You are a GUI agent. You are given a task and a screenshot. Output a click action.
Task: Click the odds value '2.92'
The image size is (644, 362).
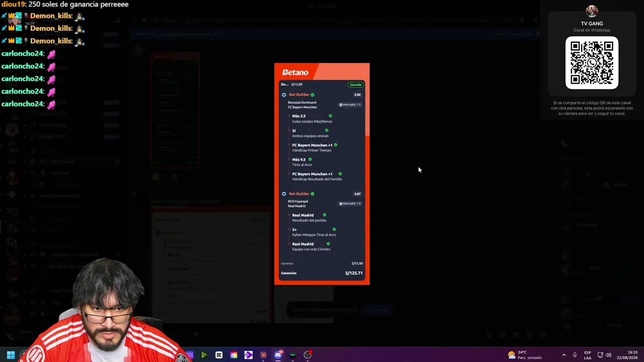click(x=357, y=95)
